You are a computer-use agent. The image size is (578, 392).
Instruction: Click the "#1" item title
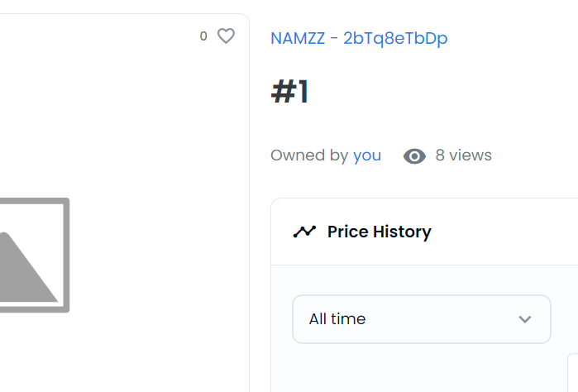point(289,93)
